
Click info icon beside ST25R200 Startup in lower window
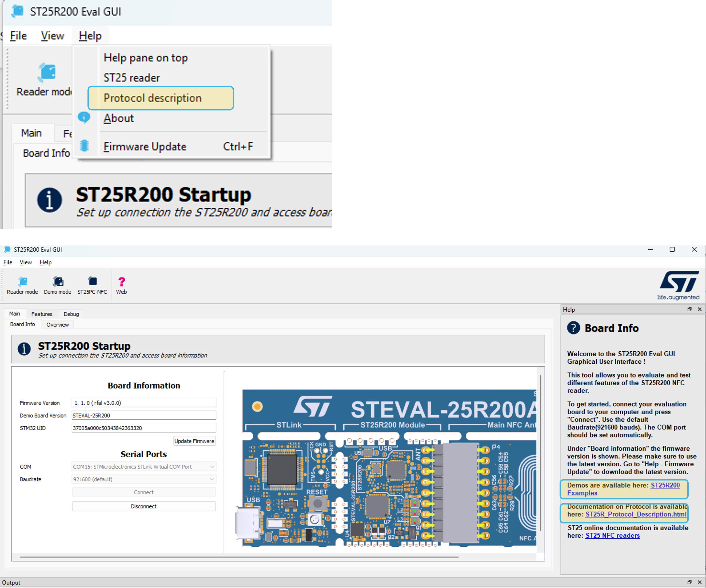(x=24, y=349)
